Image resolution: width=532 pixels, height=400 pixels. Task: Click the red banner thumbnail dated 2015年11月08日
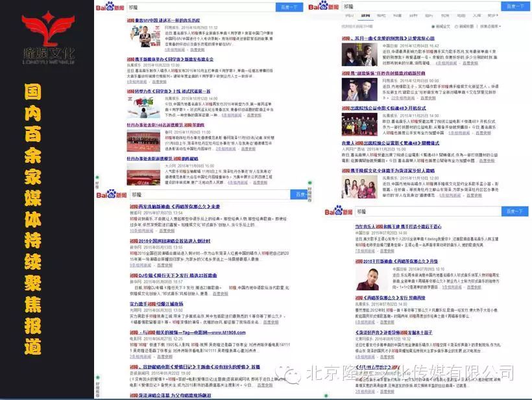[143, 174]
